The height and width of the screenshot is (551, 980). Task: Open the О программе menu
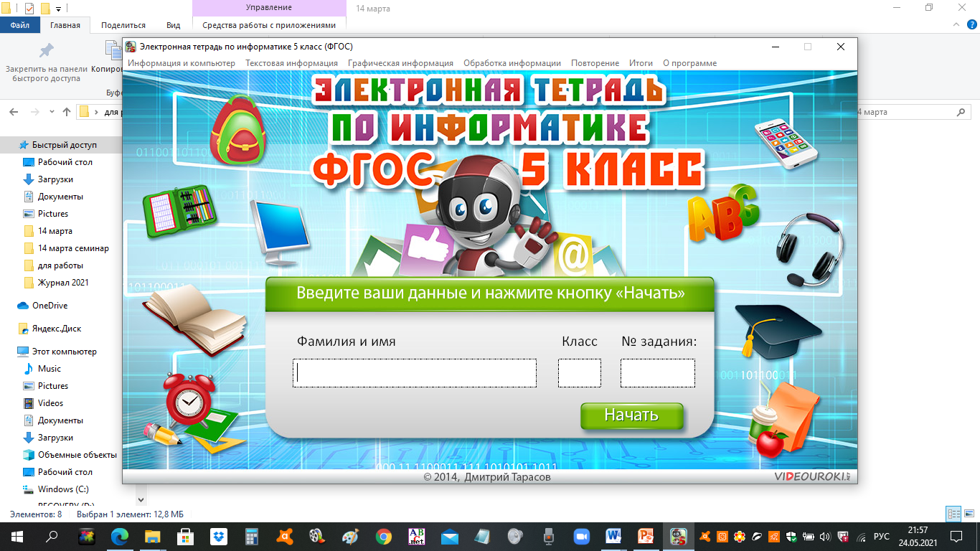[689, 63]
